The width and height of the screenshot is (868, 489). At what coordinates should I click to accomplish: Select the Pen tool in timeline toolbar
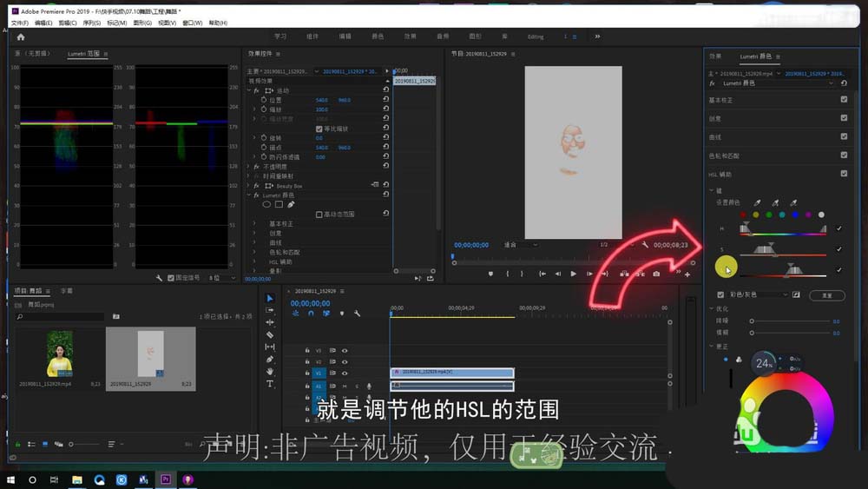pos(270,359)
